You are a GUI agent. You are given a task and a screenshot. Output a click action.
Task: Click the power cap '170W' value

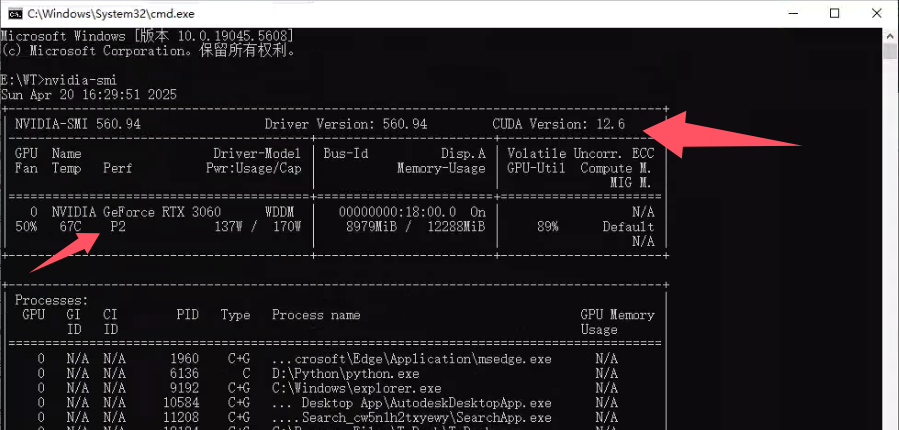point(287,226)
